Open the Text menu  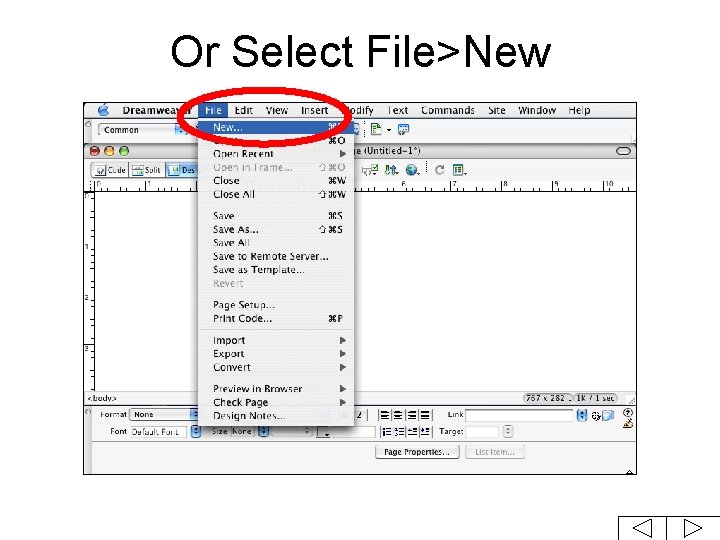click(397, 110)
